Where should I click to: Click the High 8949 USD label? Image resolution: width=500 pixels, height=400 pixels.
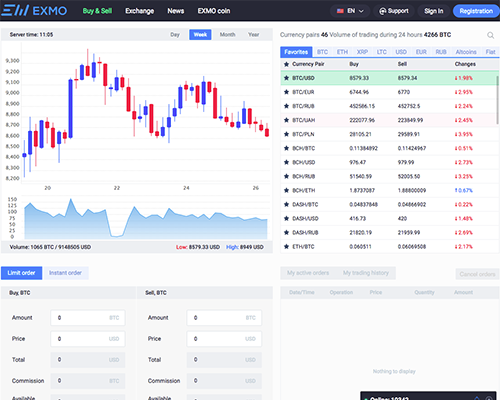(x=245, y=247)
